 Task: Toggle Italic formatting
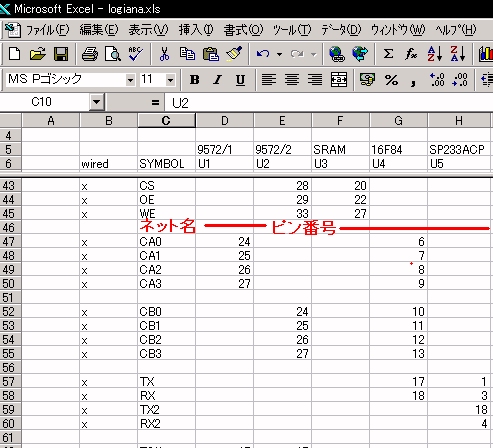[217, 80]
